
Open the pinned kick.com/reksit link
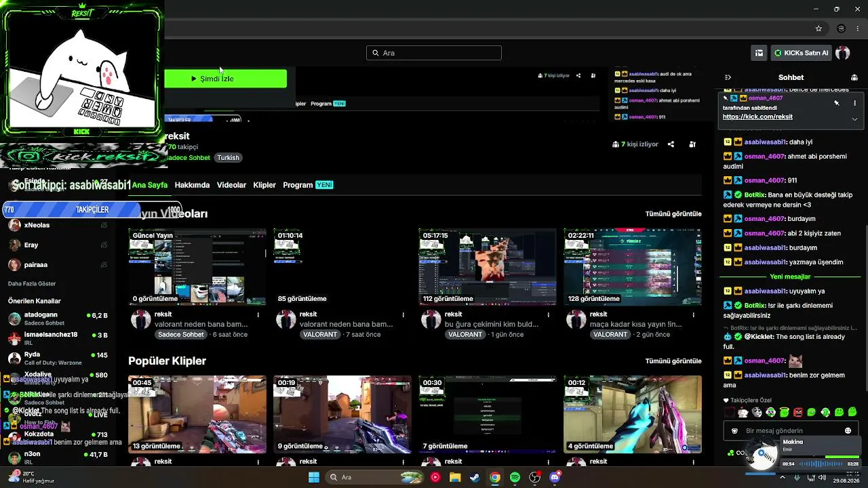[x=757, y=117]
